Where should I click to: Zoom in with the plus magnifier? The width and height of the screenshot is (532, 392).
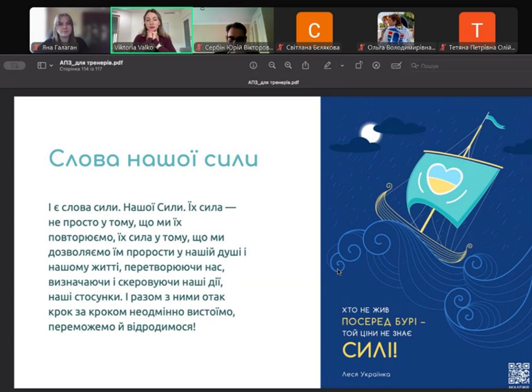click(288, 66)
